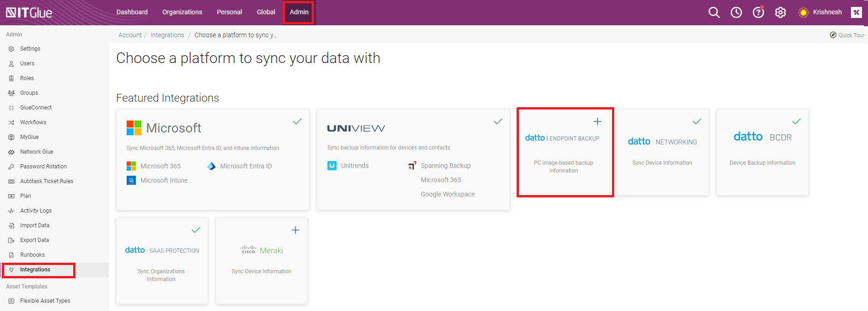This screenshot has width=868, height=311.
Task: Select Flexible Asset Types in sidebar
Action: 45,301
